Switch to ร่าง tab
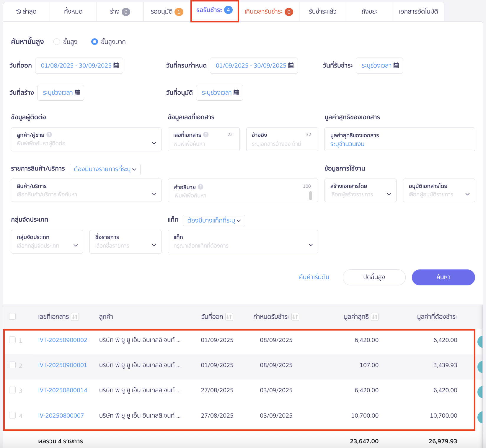 pos(120,12)
